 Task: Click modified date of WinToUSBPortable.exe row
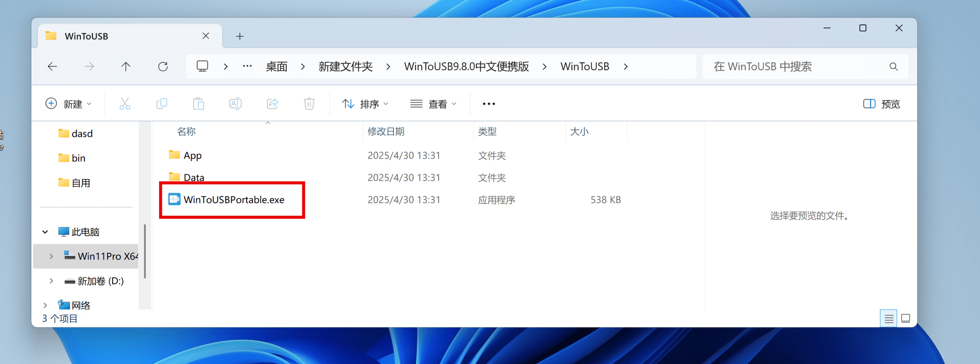click(x=404, y=200)
